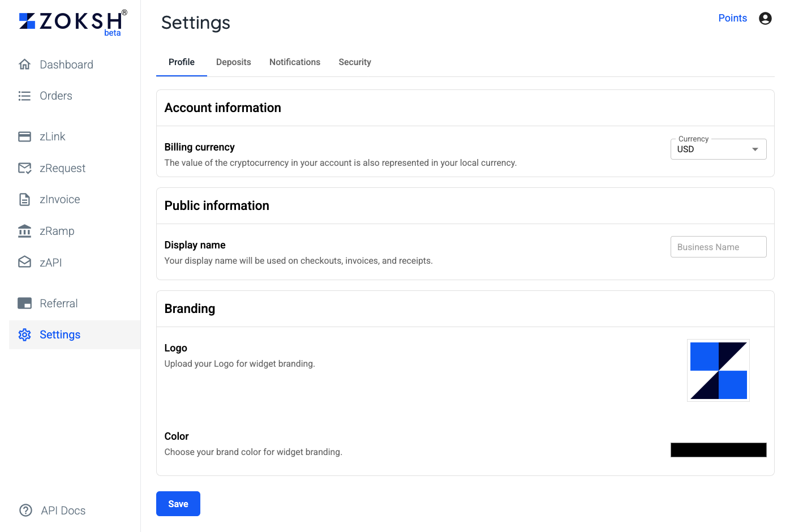Click the Dashboard home icon
Image resolution: width=790 pixels, height=532 pixels.
tap(24, 65)
